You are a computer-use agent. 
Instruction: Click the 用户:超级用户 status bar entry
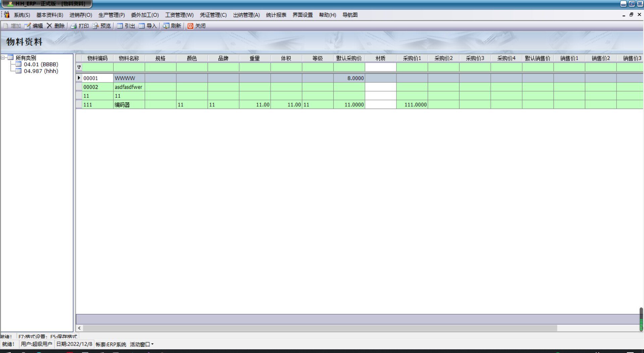[x=37, y=344]
